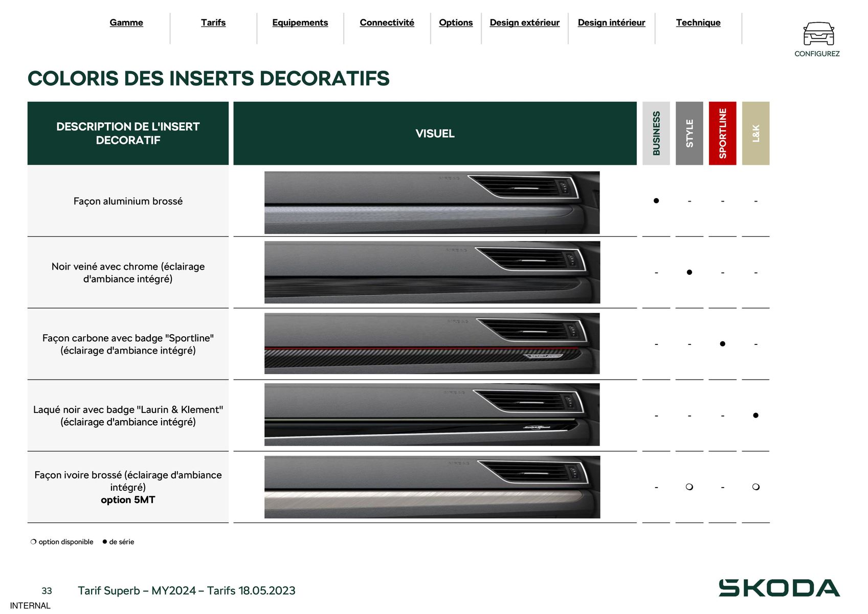Viewport: 868px width, 614px height.
Task: Select the Options tab
Action: point(456,23)
